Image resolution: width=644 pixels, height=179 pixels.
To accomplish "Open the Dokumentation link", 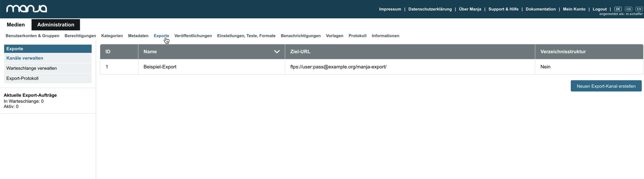I will point(540,9).
